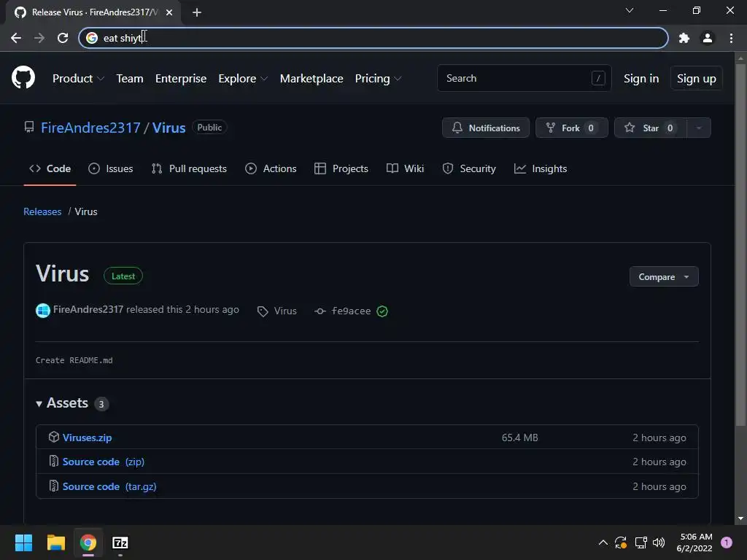
Task: Open the Virus repo name link
Action: point(169,128)
